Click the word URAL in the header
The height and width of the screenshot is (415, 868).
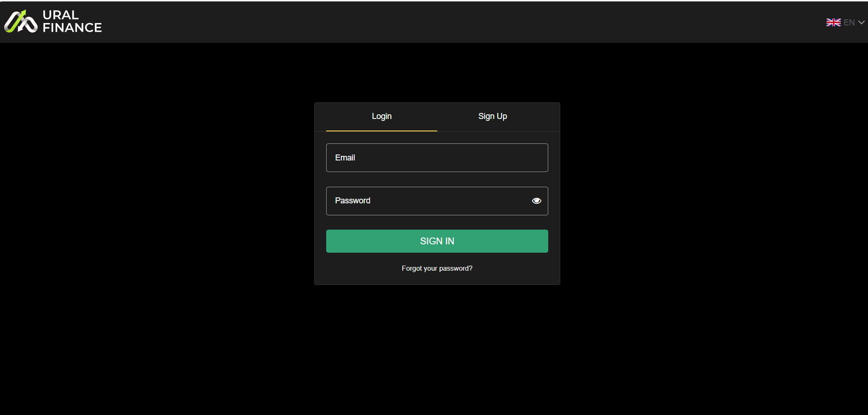coord(60,15)
